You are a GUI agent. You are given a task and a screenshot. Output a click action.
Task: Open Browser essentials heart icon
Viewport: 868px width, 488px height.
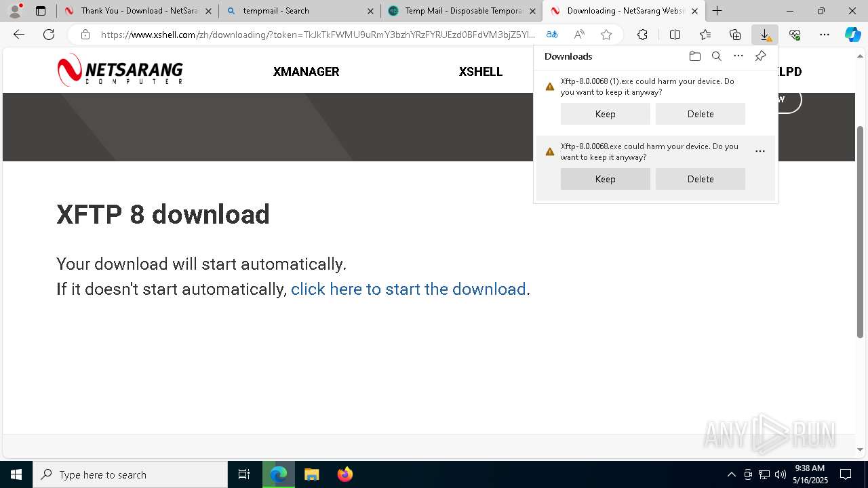coord(795,35)
